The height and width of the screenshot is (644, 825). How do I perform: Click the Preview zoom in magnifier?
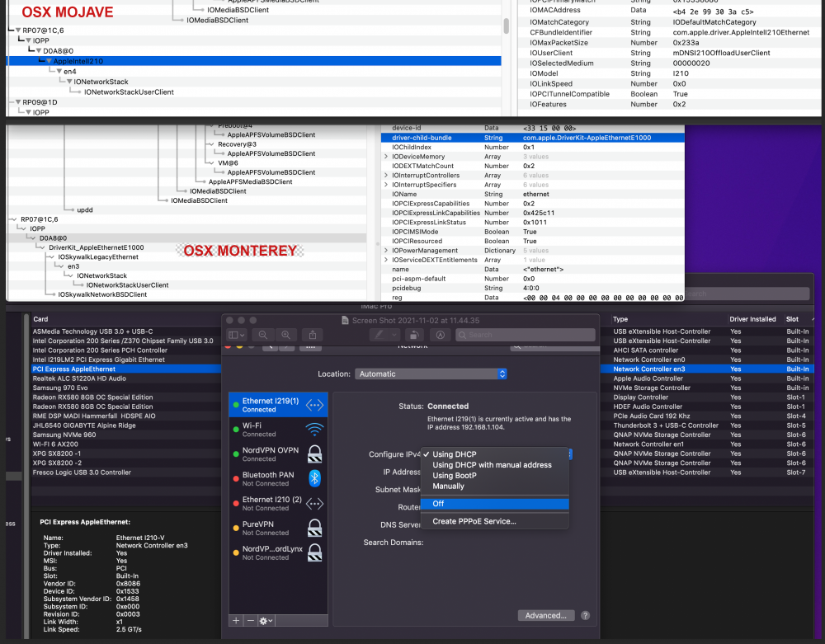pos(285,335)
